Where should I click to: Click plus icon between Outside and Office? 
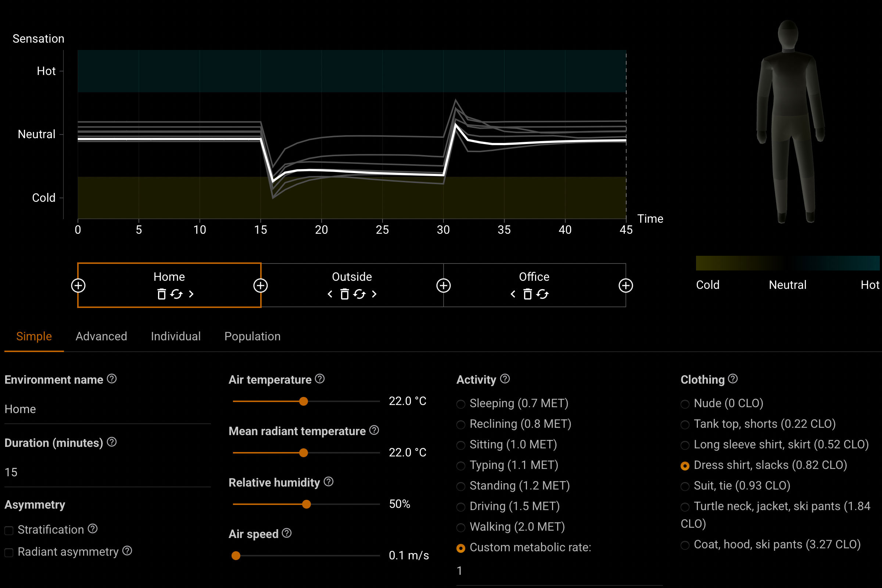443,286
